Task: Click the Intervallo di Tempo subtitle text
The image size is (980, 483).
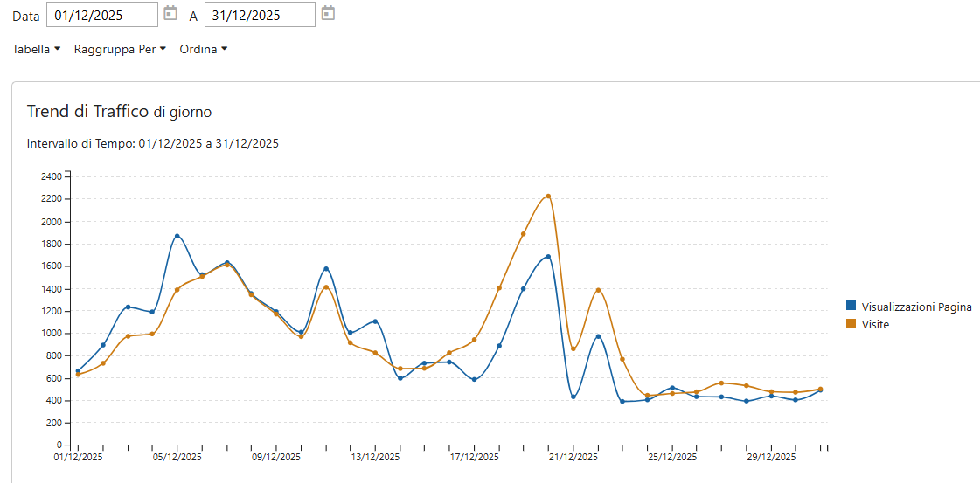Action: point(153,143)
